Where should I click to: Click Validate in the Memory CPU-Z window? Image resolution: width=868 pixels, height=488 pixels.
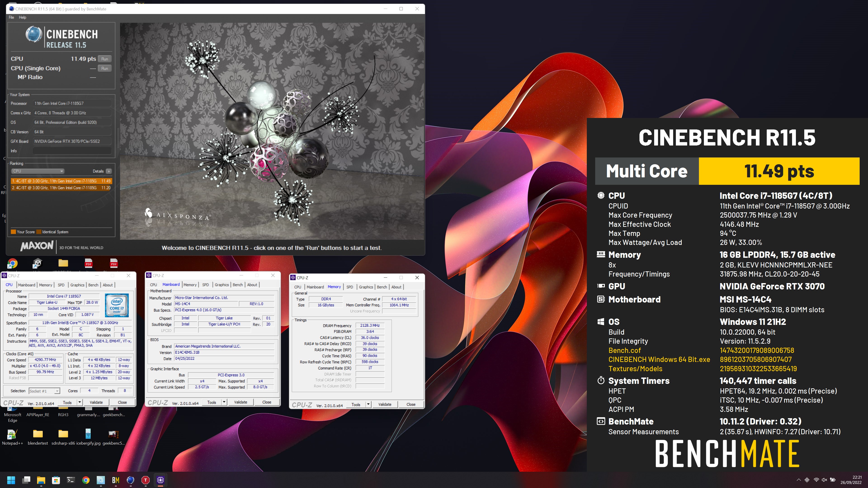point(385,404)
